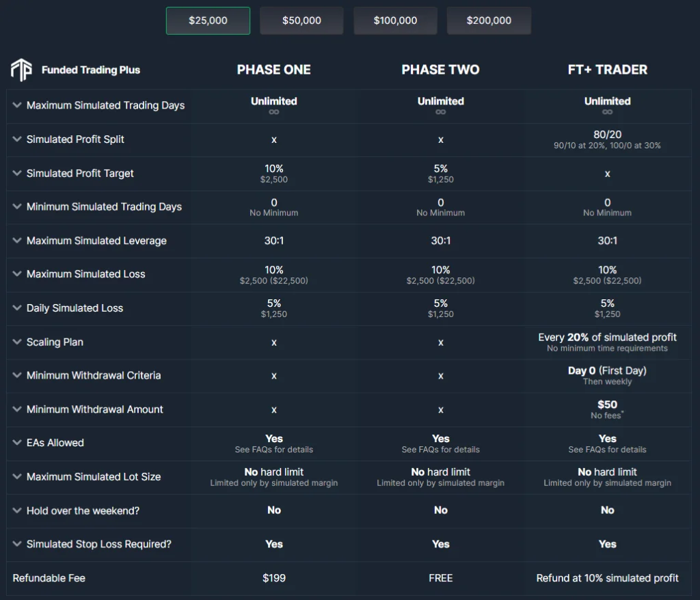Click the $50 minimum withdrawal amount
The image size is (700, 600).
pos(608,405)
